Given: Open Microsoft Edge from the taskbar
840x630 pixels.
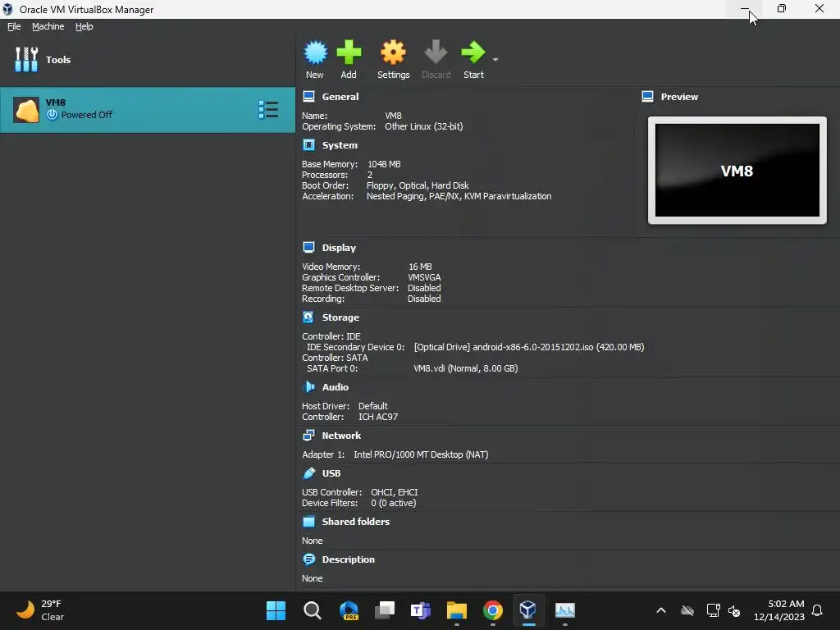Looking at the screenshot, I should coord(349,610).
